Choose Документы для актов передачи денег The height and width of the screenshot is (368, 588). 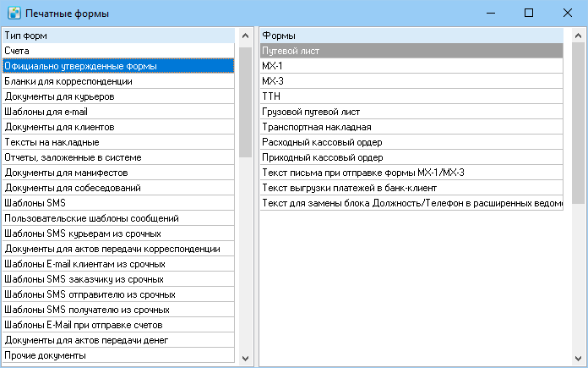[x=118, y=340]
